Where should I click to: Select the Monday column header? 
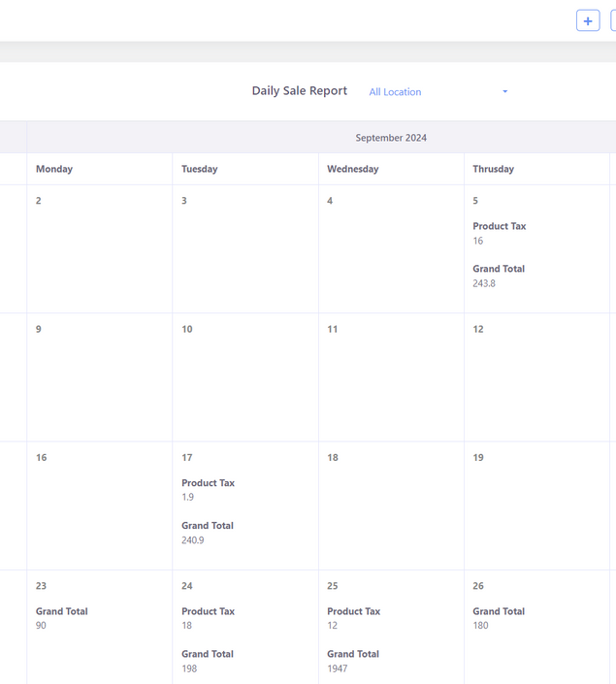coord(54,169)
